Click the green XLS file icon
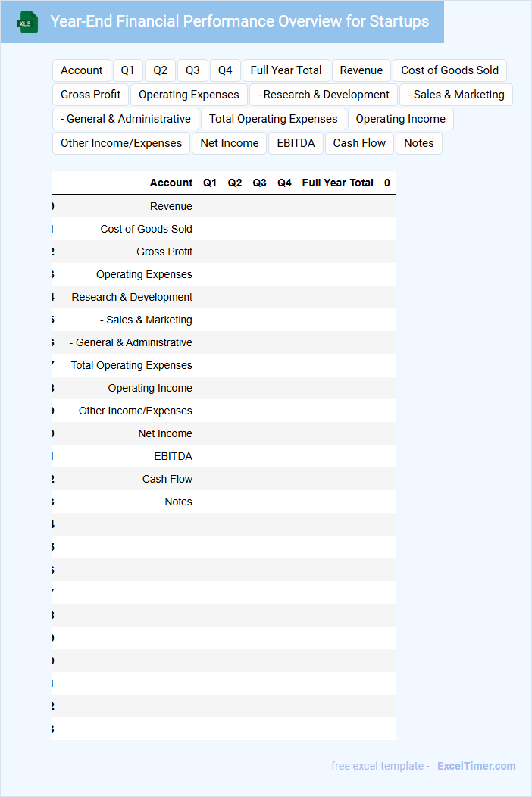Image resolution: width=532 pixels, height=797 pixels. 27,22
